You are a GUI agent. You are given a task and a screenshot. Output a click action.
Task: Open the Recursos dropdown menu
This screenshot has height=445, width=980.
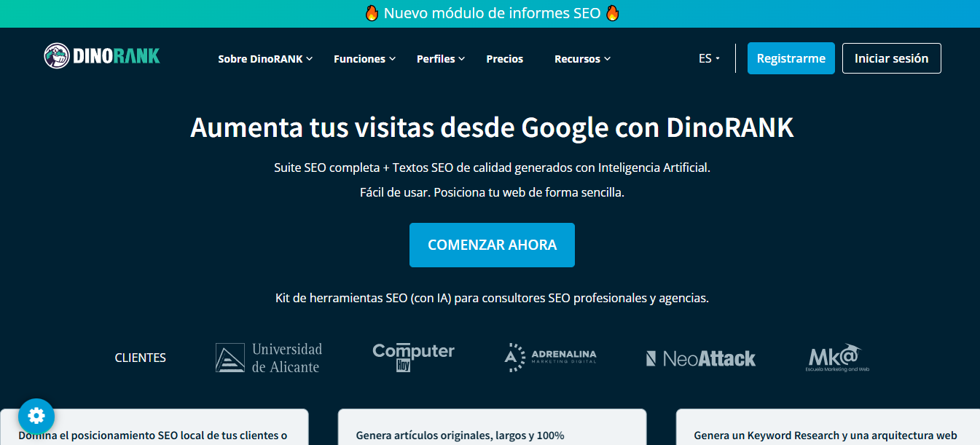582,59
